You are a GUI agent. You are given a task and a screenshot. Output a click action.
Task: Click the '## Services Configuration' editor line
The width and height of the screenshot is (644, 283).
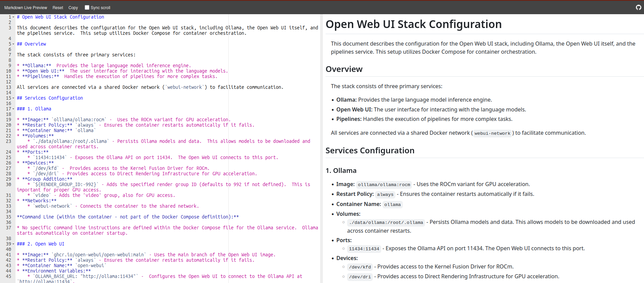50,98
